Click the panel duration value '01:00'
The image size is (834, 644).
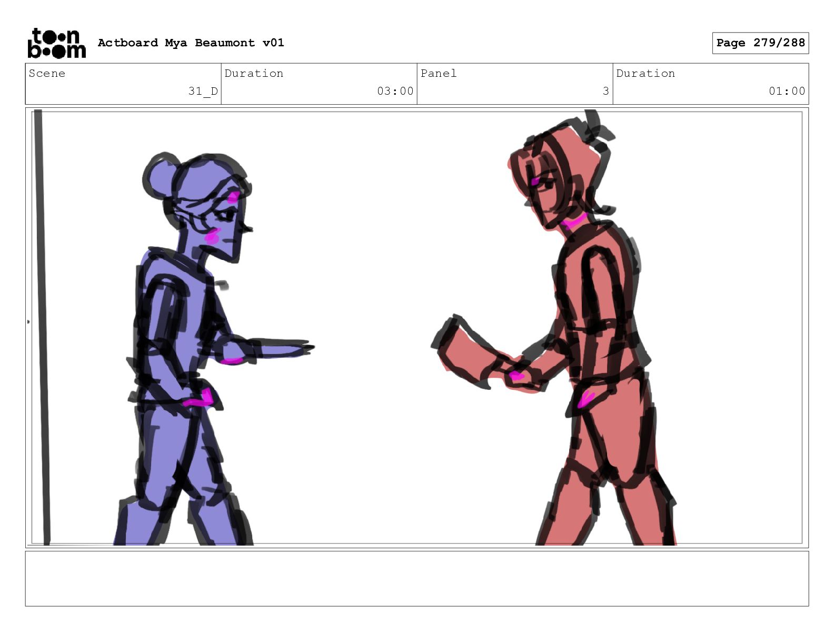click(787, 91)
